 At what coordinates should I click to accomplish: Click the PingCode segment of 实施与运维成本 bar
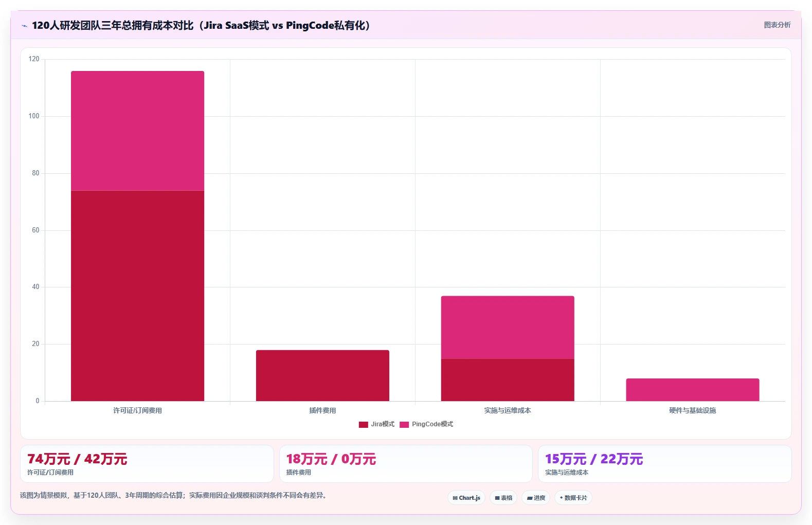508,327
